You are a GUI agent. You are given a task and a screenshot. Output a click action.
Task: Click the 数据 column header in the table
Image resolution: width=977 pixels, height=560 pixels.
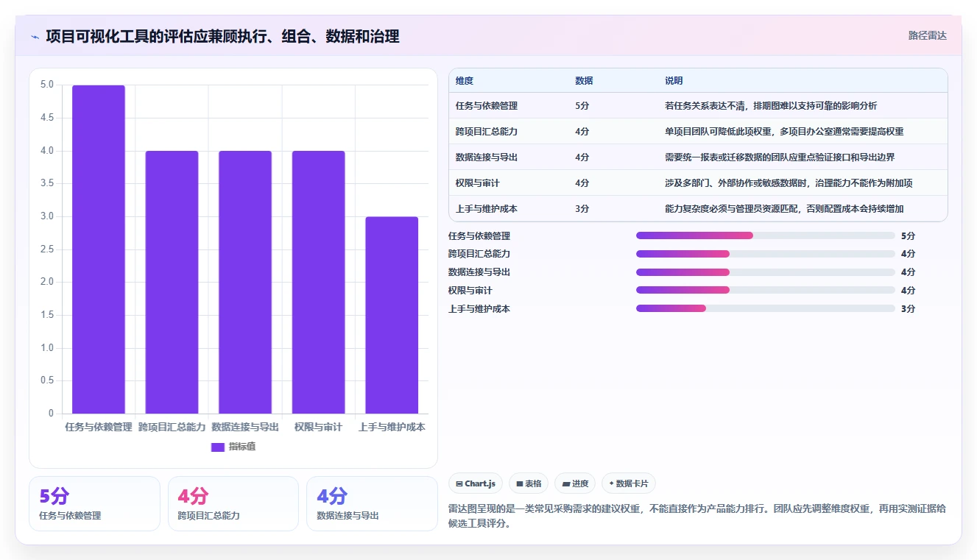coord(584,80)
